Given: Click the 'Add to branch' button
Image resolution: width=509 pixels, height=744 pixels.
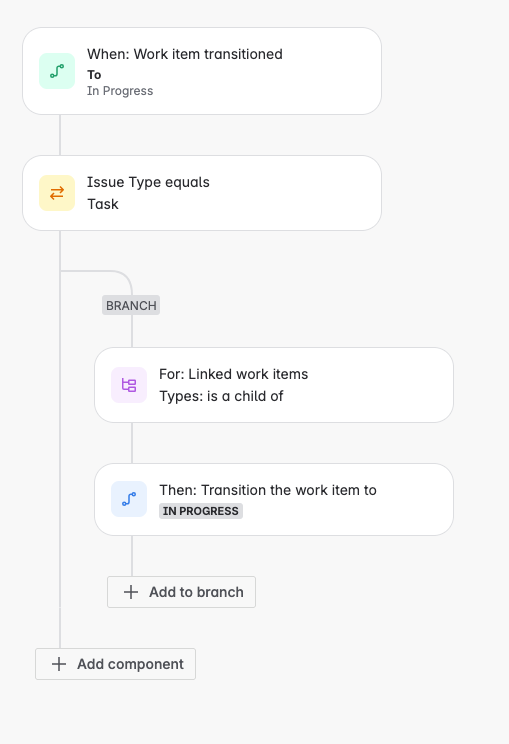Looking at the screenshot, I should pyautogui.click(x=182, y=592).
